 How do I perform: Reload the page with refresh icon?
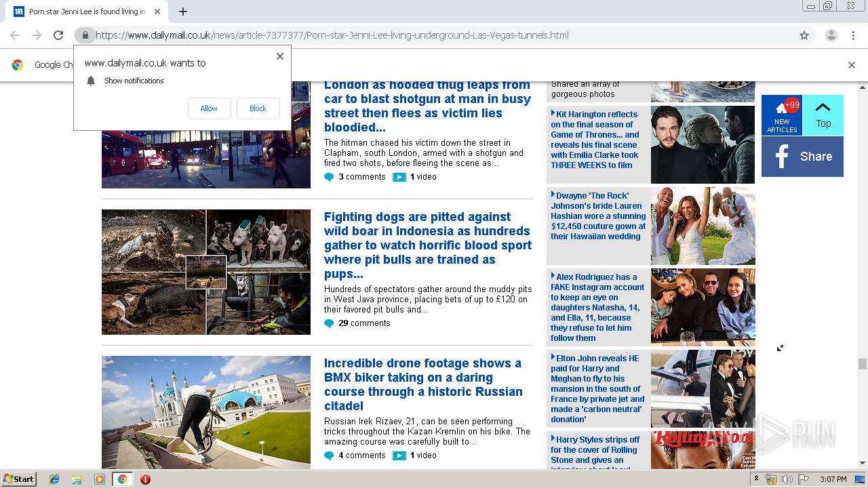[x=58, y=35]
